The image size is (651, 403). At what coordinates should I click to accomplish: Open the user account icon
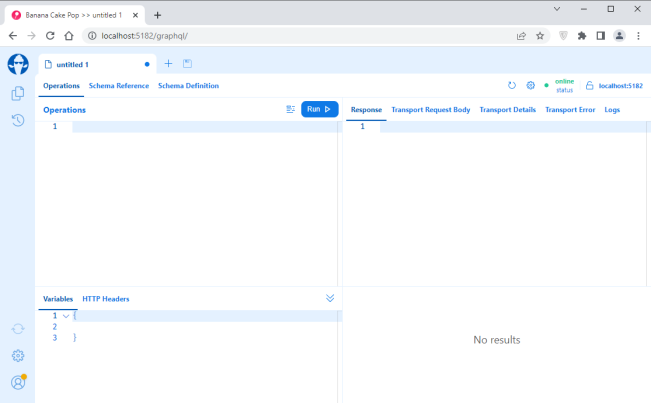click(x=17, y=382)
